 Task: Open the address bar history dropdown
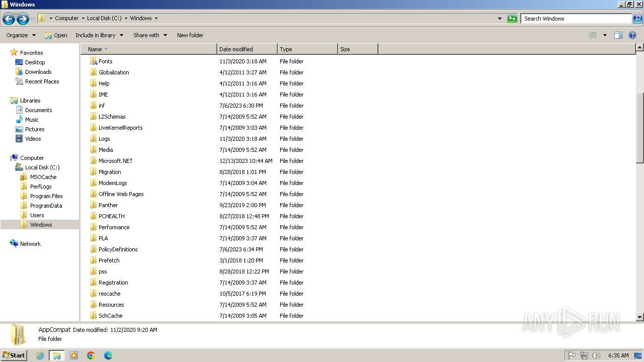coord(500,19)
